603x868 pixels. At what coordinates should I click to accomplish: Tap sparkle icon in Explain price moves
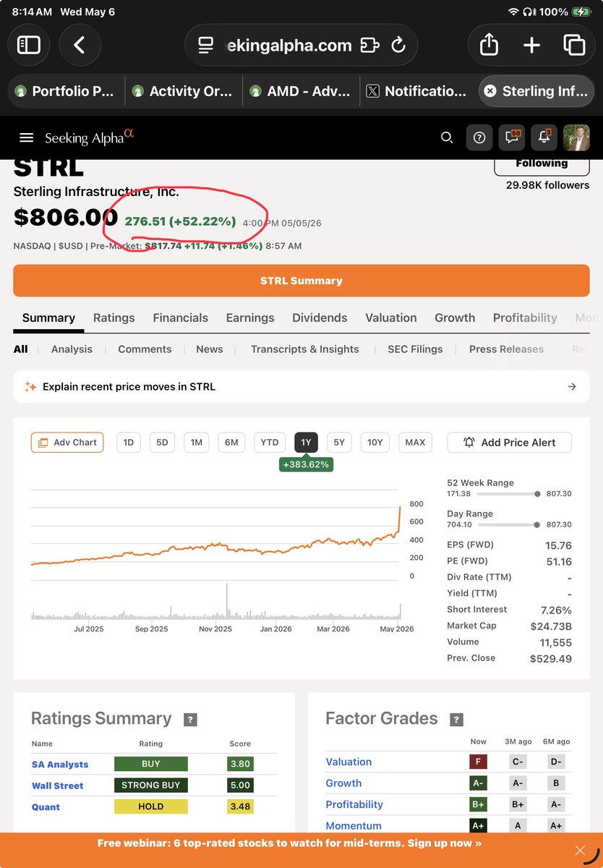coord(30,387)
